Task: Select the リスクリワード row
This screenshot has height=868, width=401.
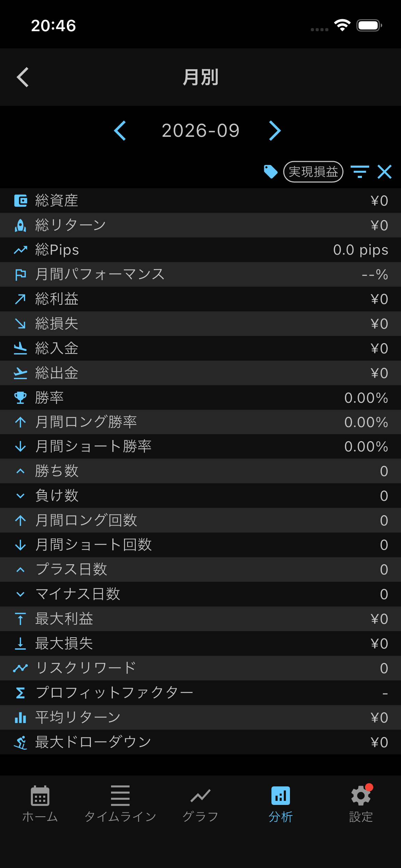Action: [x=200, y=668]
